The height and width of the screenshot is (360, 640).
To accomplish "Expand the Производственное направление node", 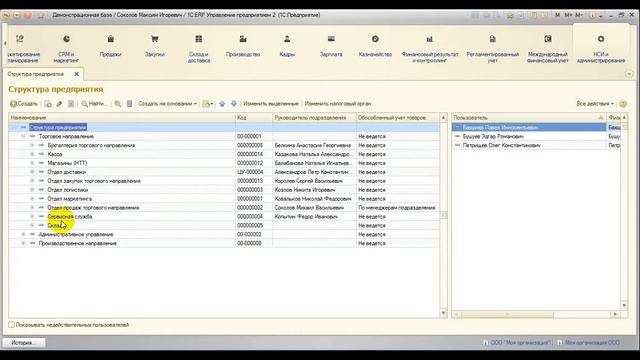I will click(23, 243).
